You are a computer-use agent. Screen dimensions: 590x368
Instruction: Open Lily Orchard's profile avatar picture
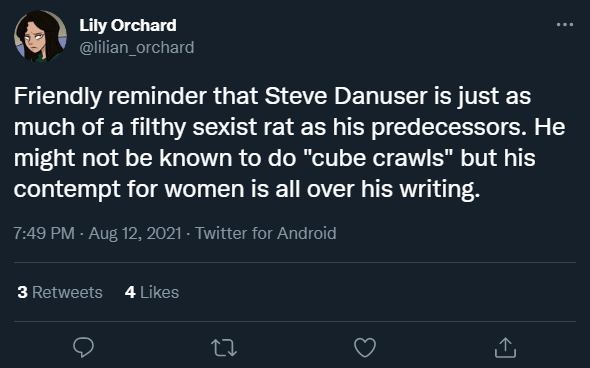point(41,36)
